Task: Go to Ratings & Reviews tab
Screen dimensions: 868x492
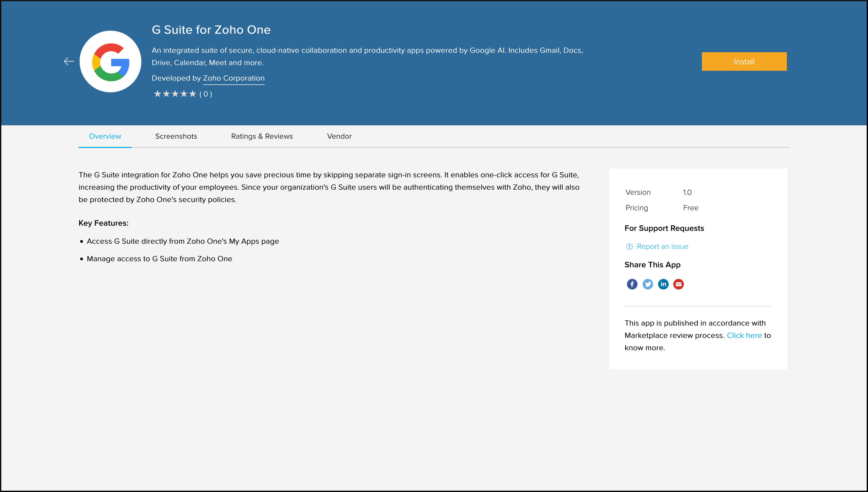Action: (x=262, y=136)
